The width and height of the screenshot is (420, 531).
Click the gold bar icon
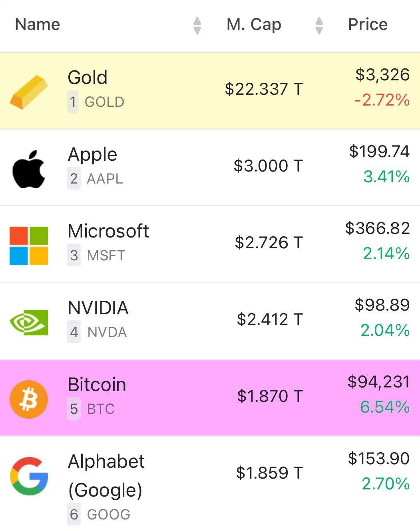(29, 92)
